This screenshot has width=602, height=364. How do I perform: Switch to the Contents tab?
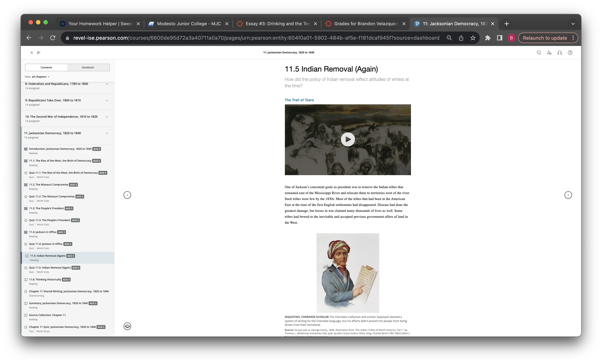pos(46,67)
